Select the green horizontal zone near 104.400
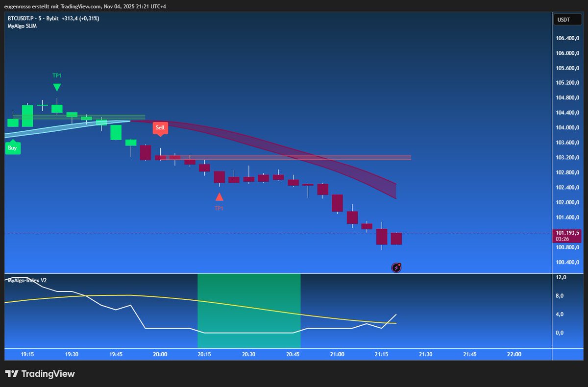Image resolution: width=588 pixels, height=387 pixels. pyautogui.click(x=79, y=117)
